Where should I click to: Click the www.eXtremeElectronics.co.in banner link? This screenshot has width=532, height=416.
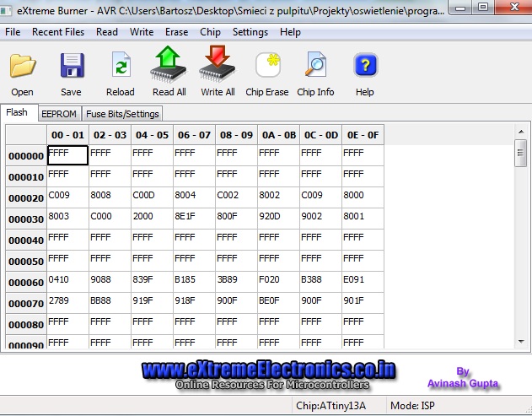pyautogui.click(x=269, y=369)
